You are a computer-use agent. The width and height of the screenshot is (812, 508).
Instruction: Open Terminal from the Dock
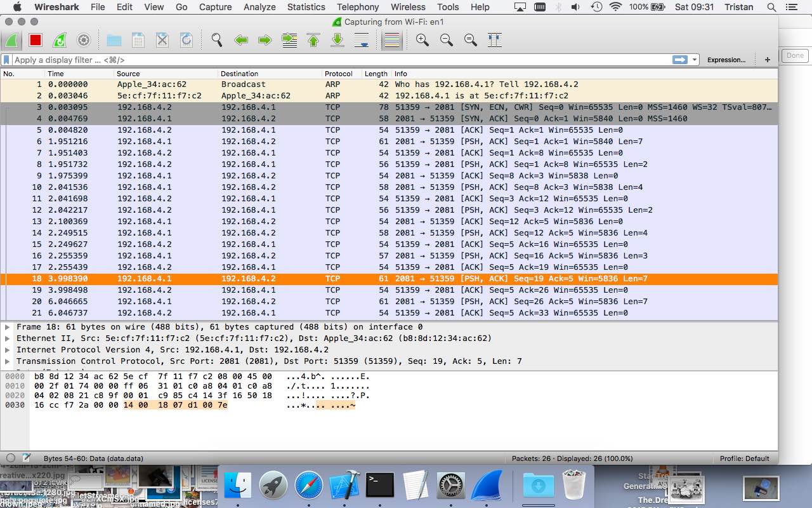point(380,486)
